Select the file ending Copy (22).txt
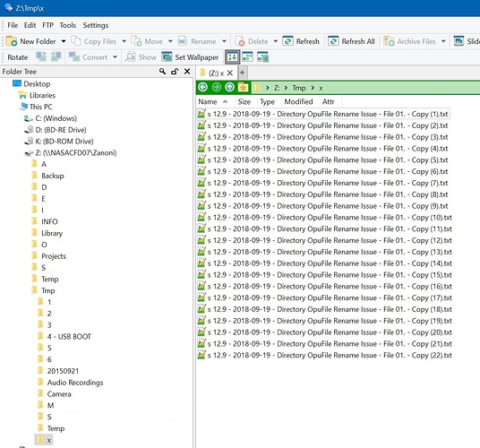 point(325,355)
